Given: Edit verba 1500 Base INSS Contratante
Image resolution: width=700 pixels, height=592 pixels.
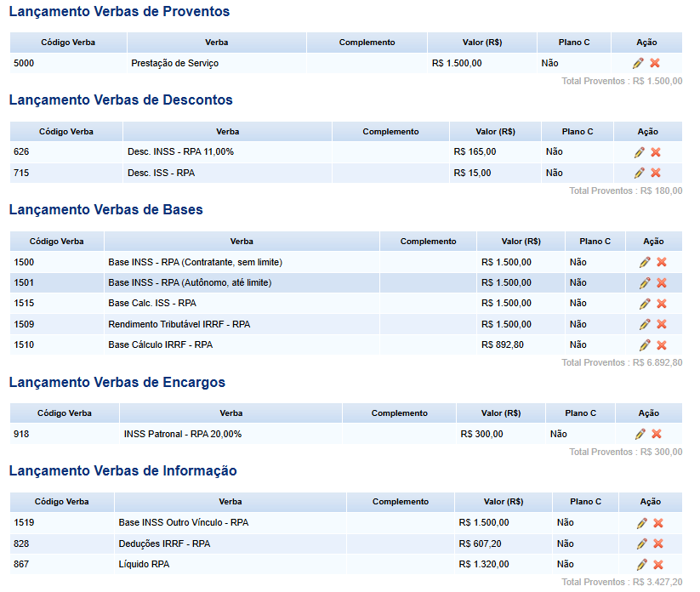Looking at the screenshot, I should click(645, 262).
